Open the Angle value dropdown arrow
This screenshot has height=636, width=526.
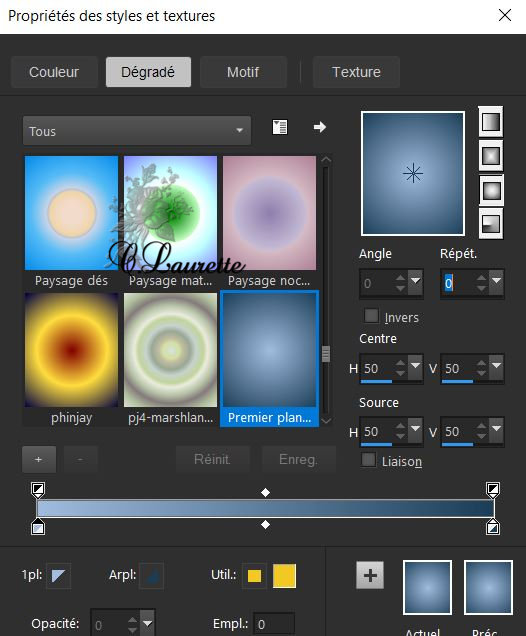[416, 283]
